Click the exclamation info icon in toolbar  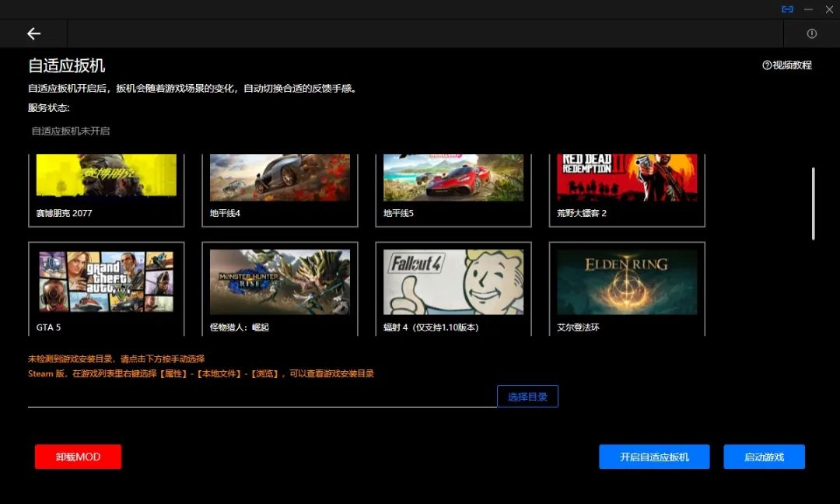[x=811, y=33]
